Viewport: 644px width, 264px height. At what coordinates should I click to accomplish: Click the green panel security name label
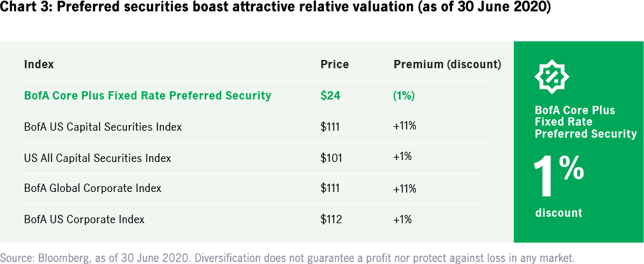click(585, 122)
